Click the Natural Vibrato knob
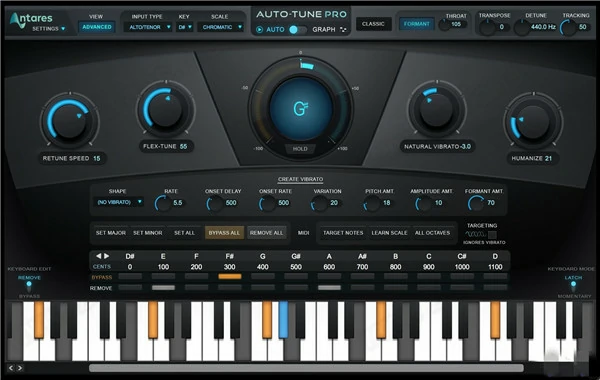 [437, 110]
